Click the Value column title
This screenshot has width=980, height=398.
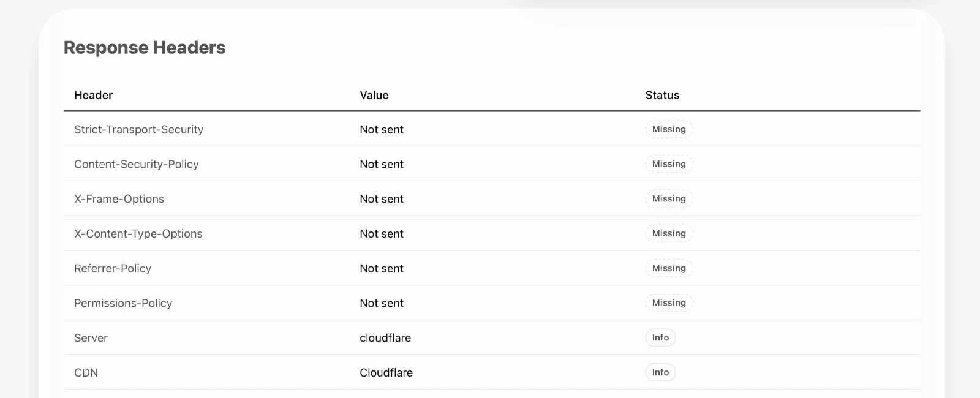pos(374,95)
